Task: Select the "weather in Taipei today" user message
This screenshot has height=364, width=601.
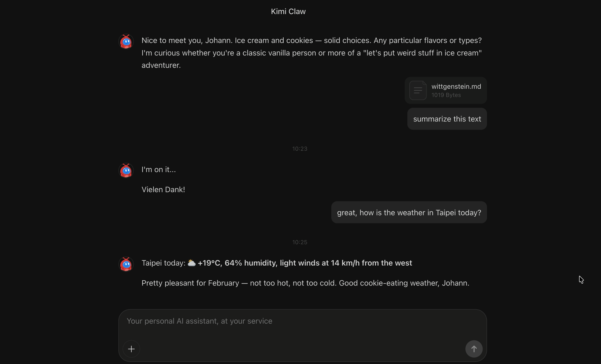Action: pyautogui.click(x=409, y=213)
